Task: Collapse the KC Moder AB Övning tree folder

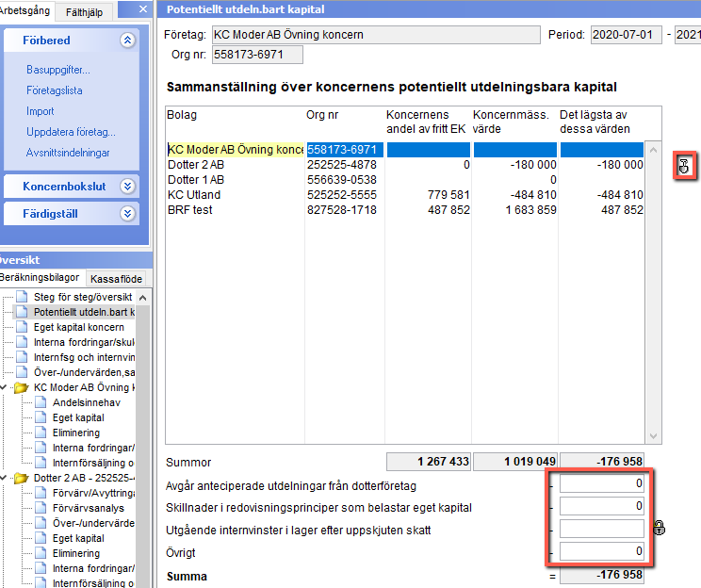Action: 4,387
